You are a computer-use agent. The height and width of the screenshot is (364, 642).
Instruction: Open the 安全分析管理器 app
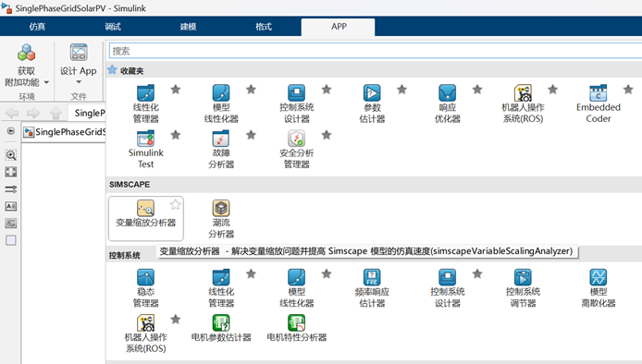[296, 150]
